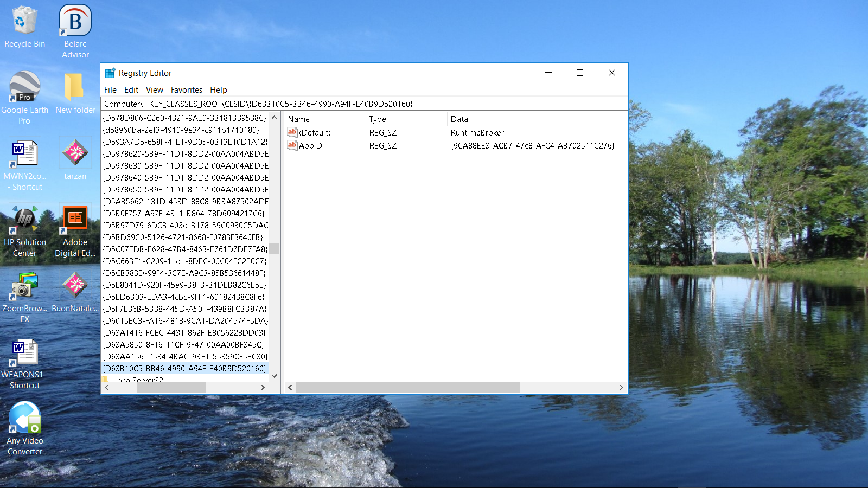The width and height of the screenshot is (868, 488).
Task: Select the Belarc Advisor desktop icon
Action: coord(75,31)
